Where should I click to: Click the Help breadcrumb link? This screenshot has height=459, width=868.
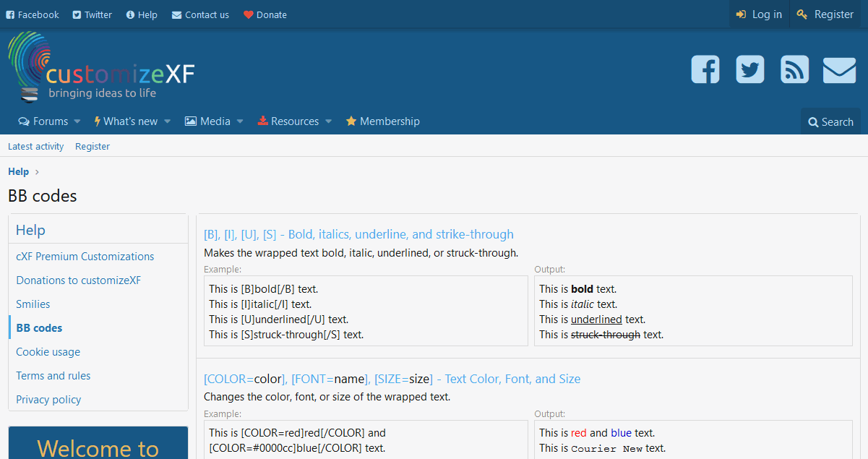pyautogui.click(x=18, y=171)
